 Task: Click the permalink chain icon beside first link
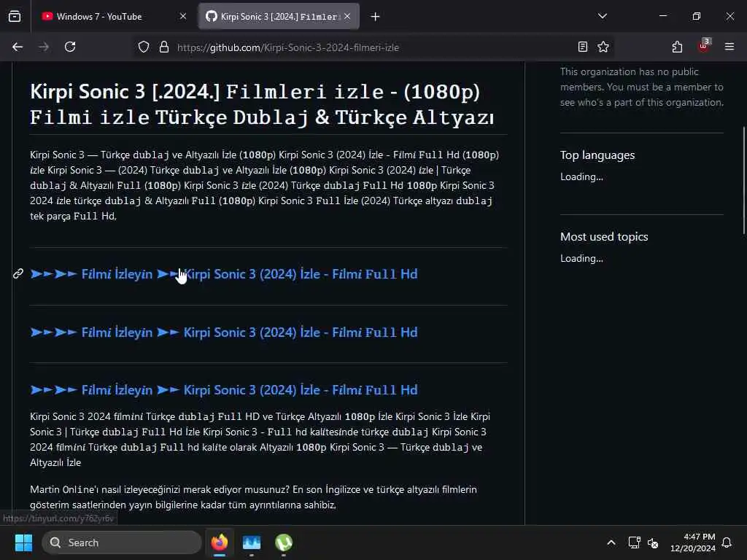[x=18, y=273]
